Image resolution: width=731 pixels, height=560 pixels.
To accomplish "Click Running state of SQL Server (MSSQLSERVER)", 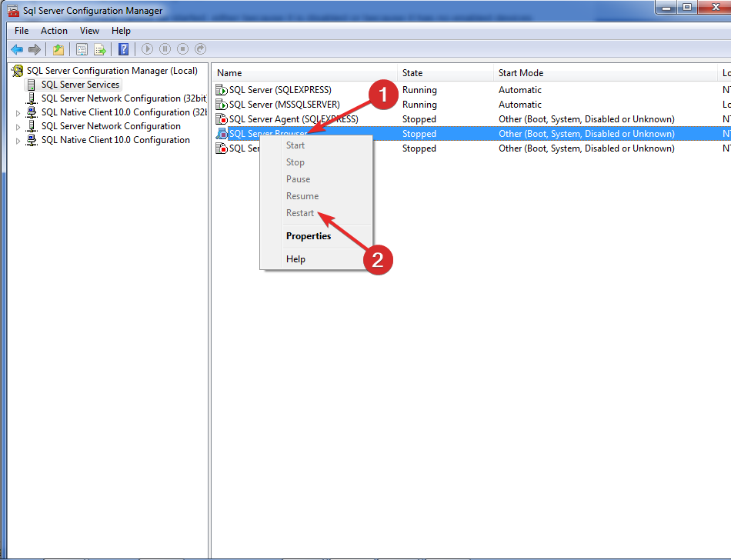I will [419, 105].
